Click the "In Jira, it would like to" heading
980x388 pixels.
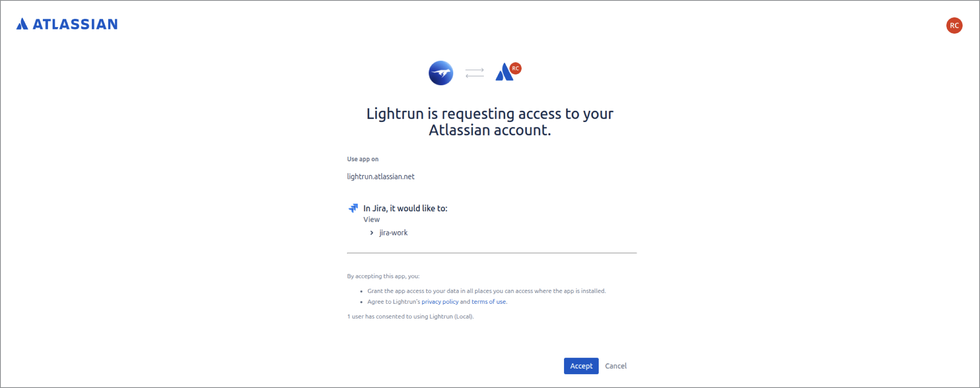click(405, 208)
